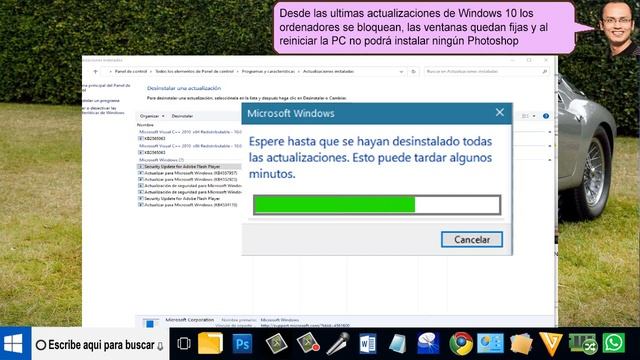Close the Microsoft Windows dialog
This screenshot has height=360, width=640.
tap(500, 113)
